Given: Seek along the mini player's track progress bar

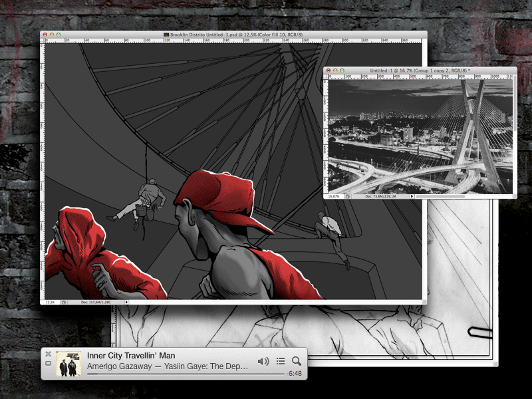Looking at the screenshot, I should (x=186, y=374).
